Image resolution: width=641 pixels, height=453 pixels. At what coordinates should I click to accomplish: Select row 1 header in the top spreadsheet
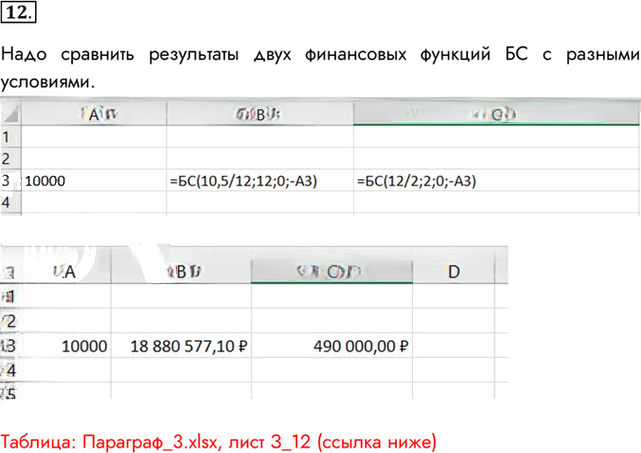(10, 137)
